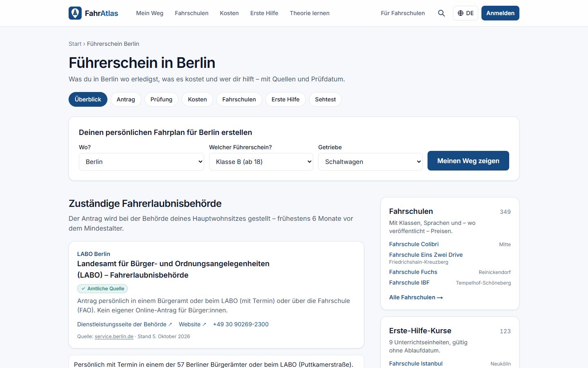This screenshot has width=588, height=368.
Task: Go to Fahrschulen in the top navigation
Action: 192,13
